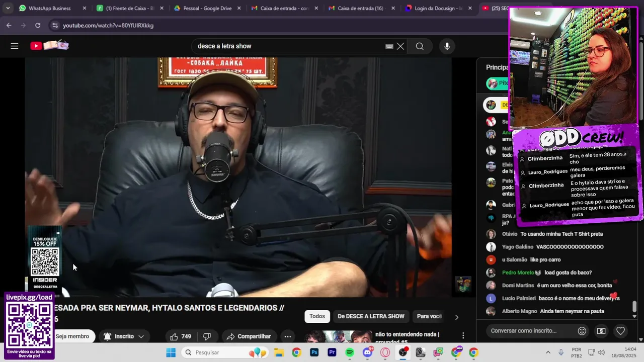Launch Photoshop from the taskbar

314,352
